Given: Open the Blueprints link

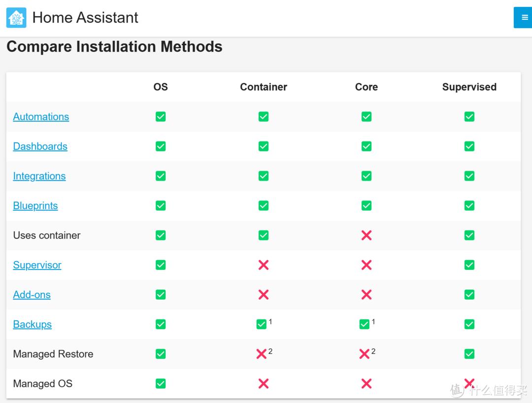Looking at the screenshot, I should pos(35,205).
